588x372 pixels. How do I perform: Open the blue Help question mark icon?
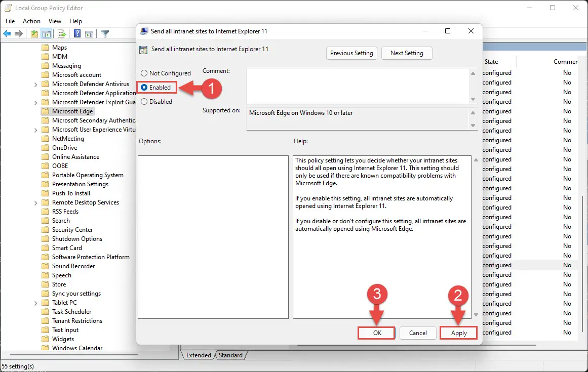[x=77, y=34]
